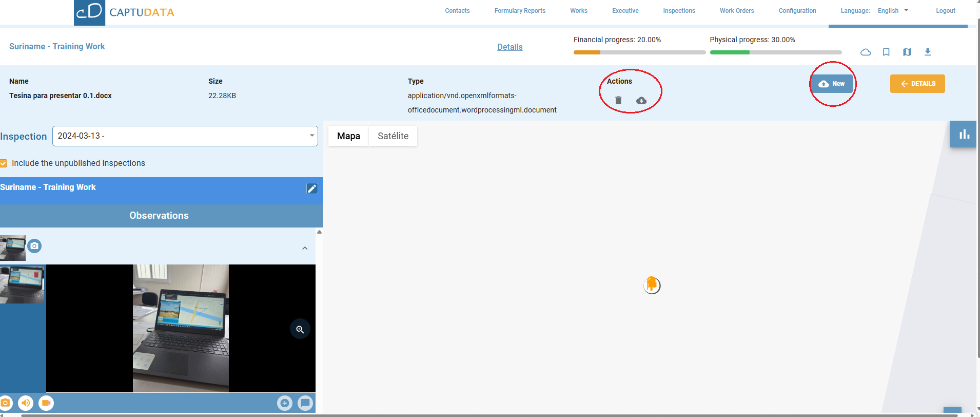Edit Suriname - Training Work with the pencil icon

point(312,188)
